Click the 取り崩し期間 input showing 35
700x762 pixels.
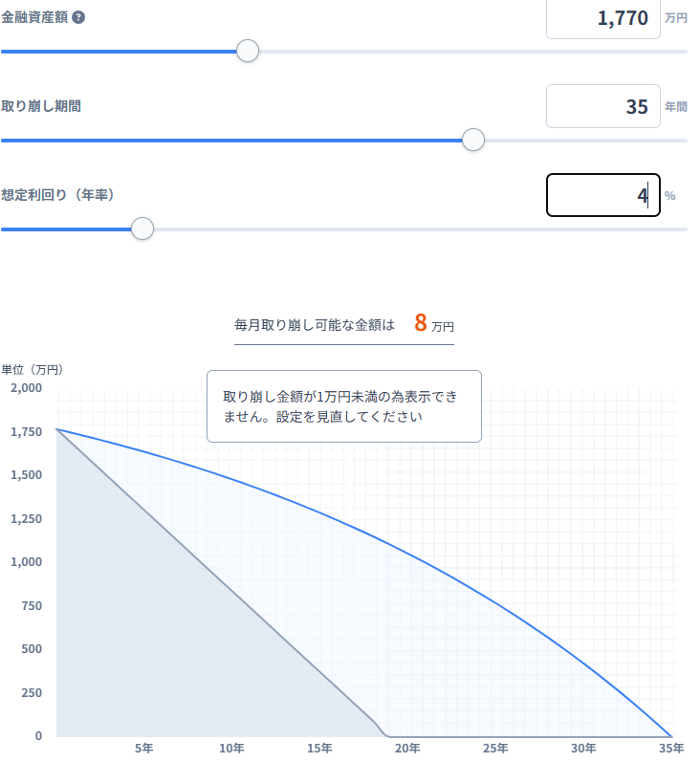[x=602, y=106]
